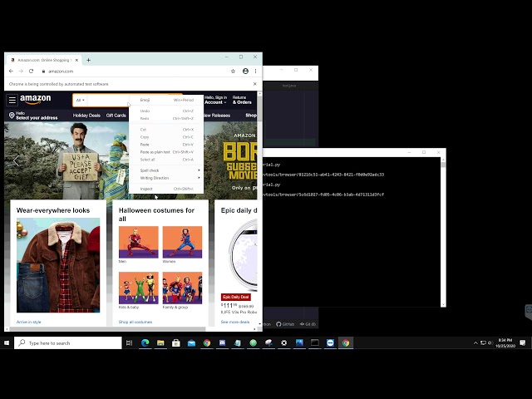Open the Men costume thumbnail
This screenshot has height=399, width=532.
pos(139,242)
